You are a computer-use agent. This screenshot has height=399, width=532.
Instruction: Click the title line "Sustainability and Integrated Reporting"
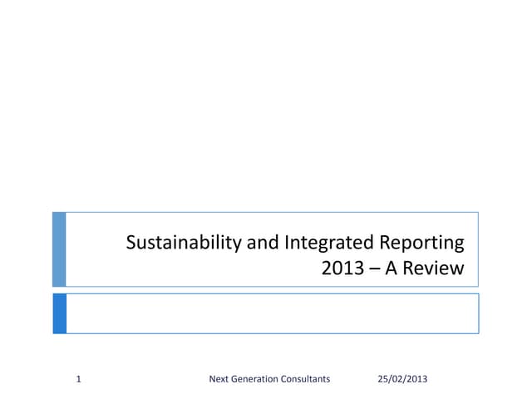pyautogui.click(x=294, y=243)
